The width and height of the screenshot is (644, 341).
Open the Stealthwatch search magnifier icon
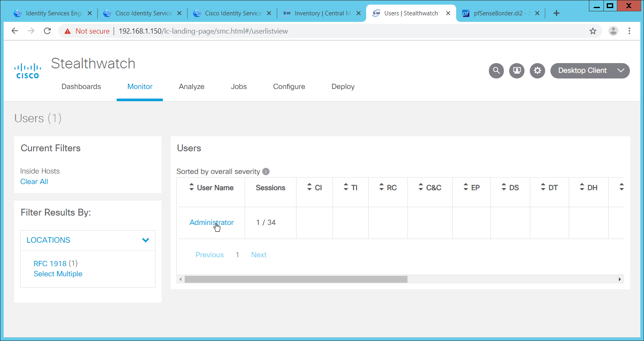tap(496, 70)
